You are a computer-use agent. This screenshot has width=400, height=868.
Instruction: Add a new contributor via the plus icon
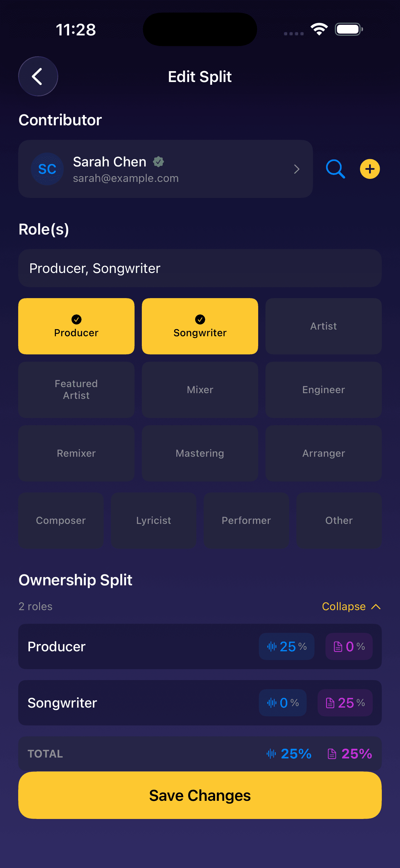pos(370,169)
